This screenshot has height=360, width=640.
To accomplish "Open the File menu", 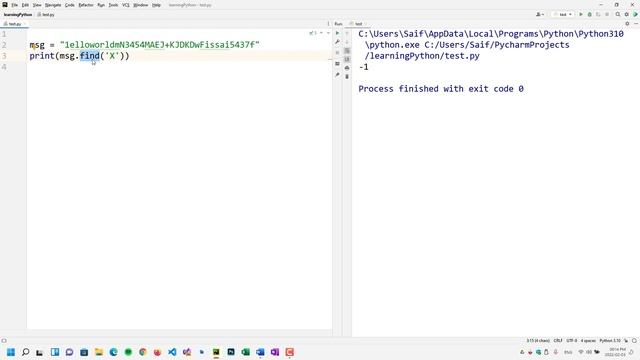I will coord(15,5).
